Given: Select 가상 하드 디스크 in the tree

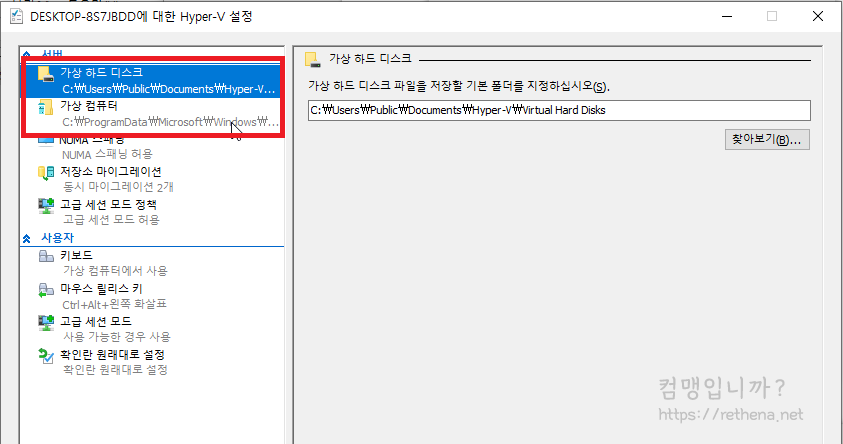Looking at the screenshot, I should coord(152,81).
